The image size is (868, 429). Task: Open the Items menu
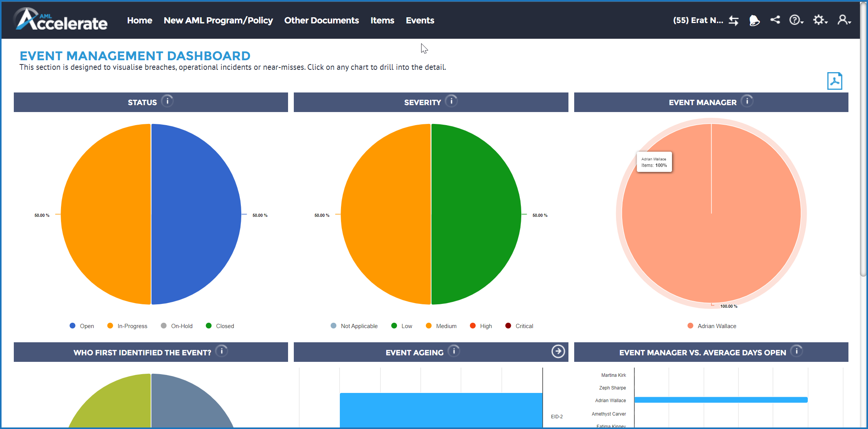tap(382, 20)
